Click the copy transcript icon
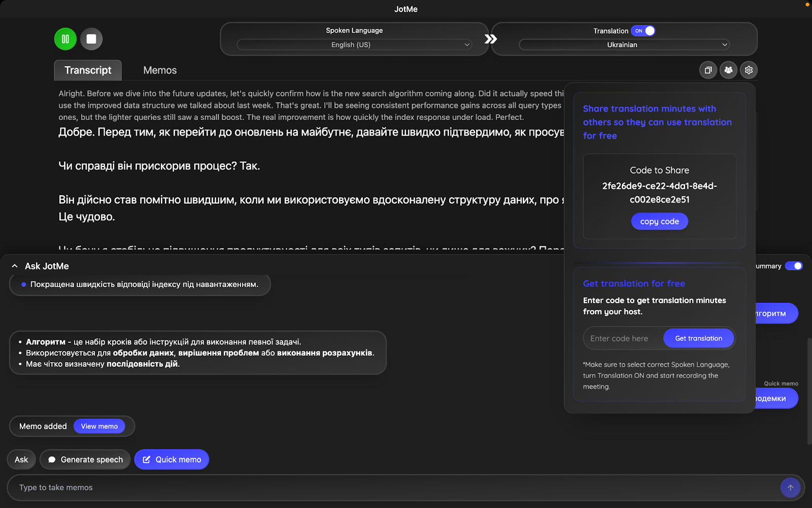This screenshot has width=812, height=508. tap(708, 70)
